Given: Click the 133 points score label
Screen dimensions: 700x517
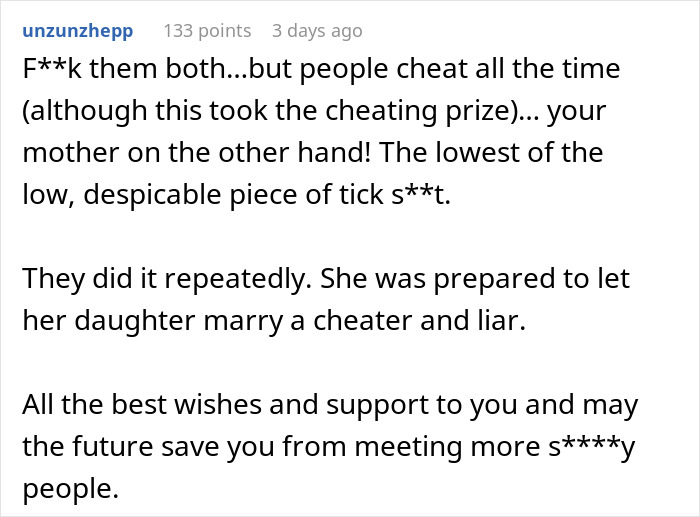Looking at the screenshot, I should (207, 31).
